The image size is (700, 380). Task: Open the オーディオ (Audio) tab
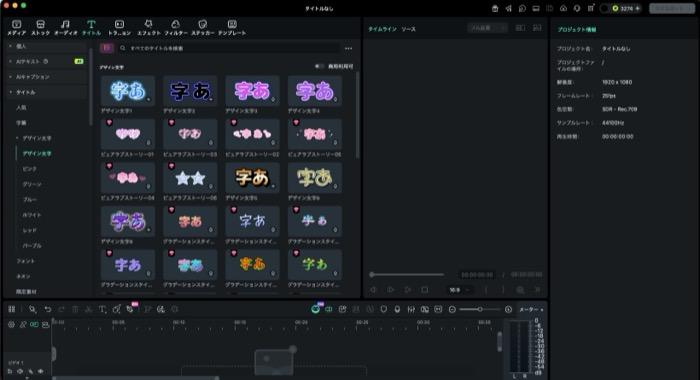pos(66,28)
